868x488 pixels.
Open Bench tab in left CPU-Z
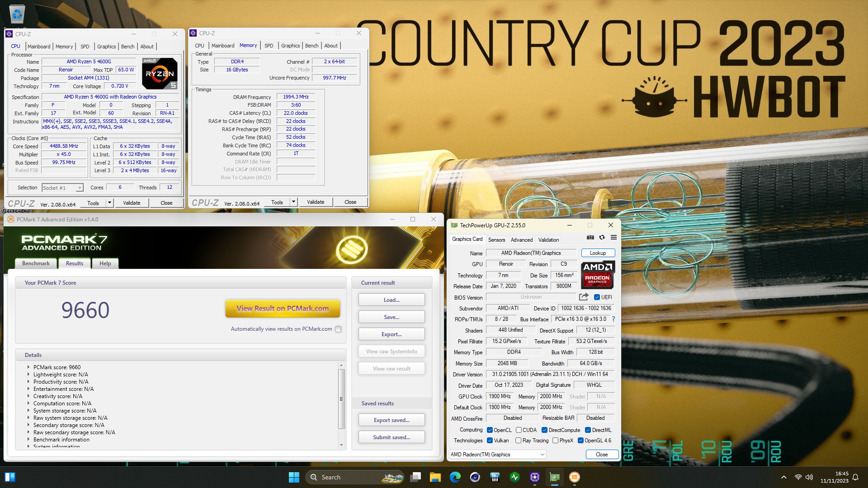[x=128, y=47]
